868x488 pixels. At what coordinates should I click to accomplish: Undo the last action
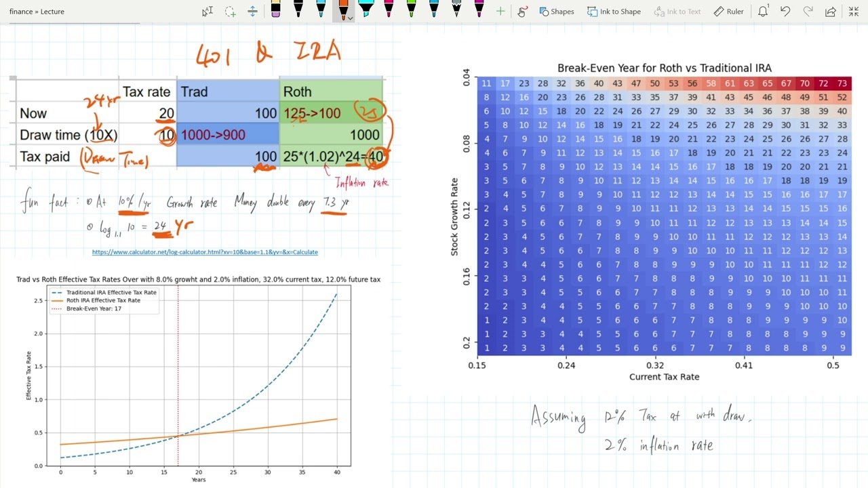pyautogui.click(x=785, y=11)
